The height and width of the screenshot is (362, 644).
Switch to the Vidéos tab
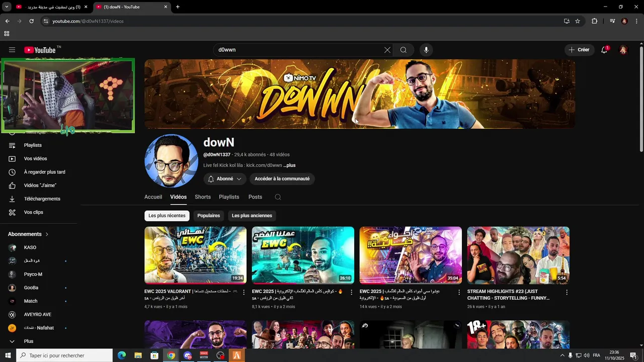(x=178, y=197)
